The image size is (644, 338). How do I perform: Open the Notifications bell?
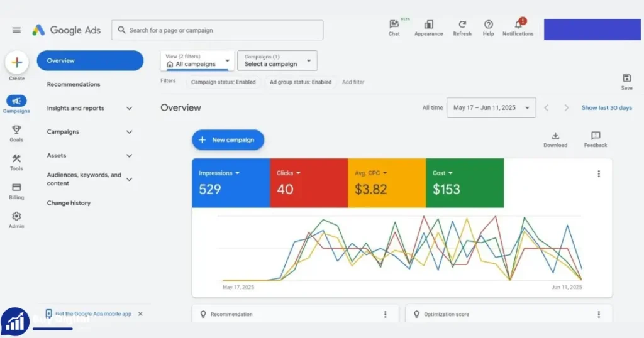point(518,28)
